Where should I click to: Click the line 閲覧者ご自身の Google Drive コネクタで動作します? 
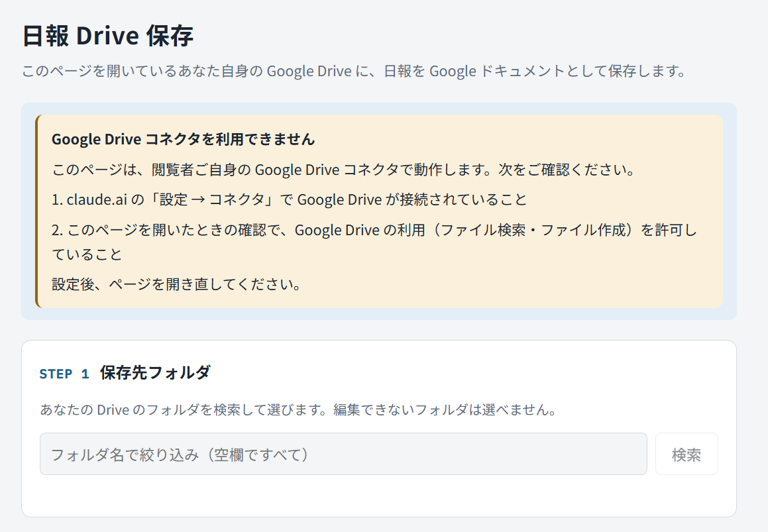(x=343, y=170)
